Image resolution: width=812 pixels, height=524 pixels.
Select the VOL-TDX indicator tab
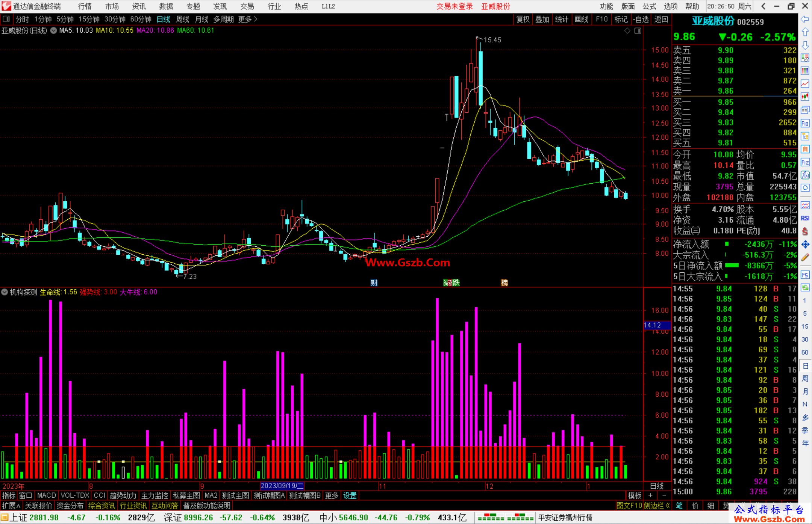click(75, 496)
